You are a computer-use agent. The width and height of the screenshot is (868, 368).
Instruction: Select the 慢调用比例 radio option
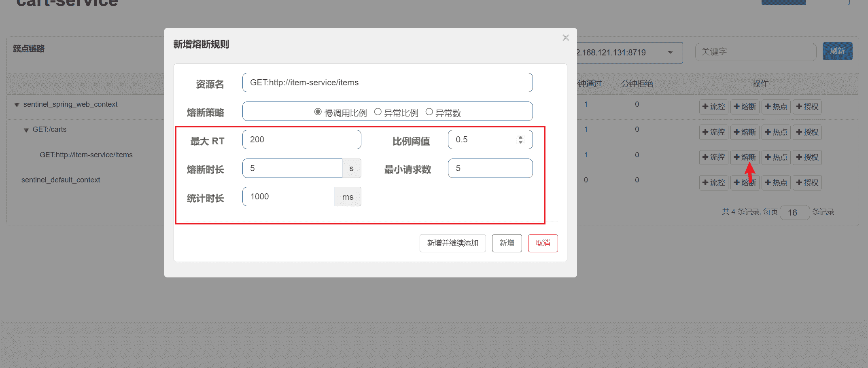[x=318, y=112]
